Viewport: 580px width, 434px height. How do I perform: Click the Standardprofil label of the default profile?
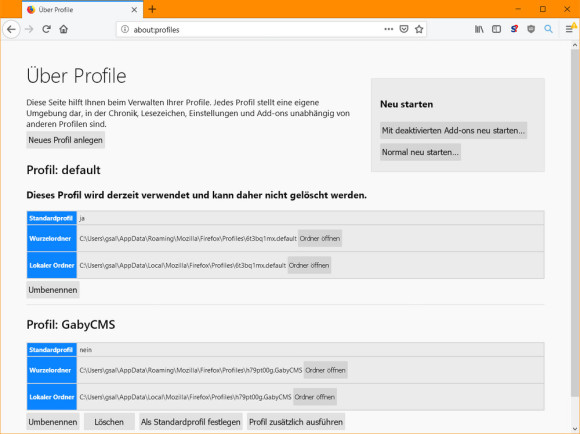[x=51, y=218]
